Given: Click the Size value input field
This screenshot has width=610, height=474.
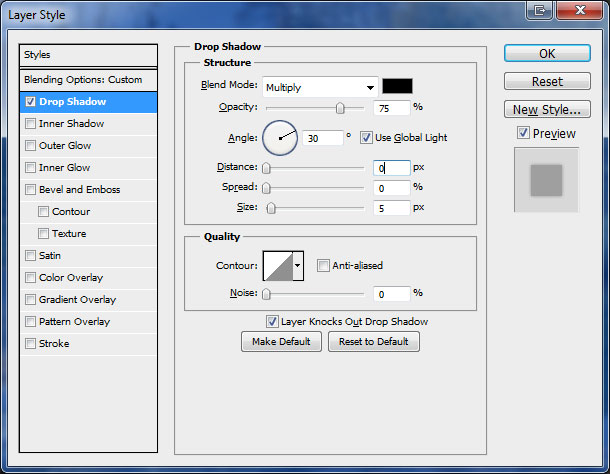Looking at the screenshot, I should click(392, 208).
